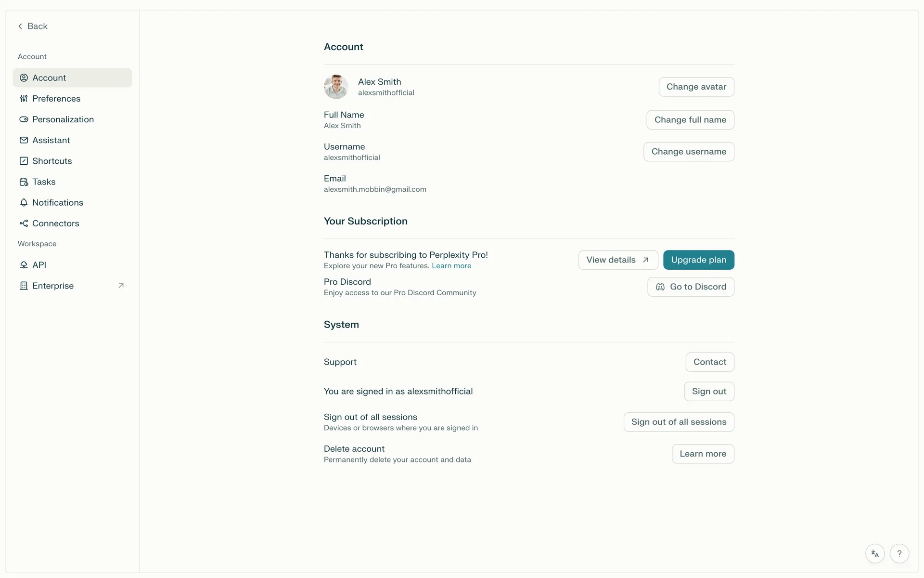Click the Preferences sliders icon

point(24,99)
